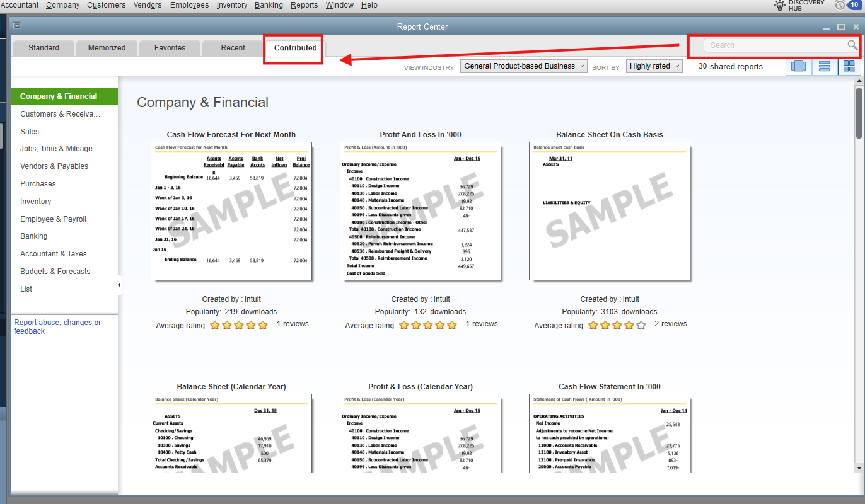Viewport: 865px width, 504px height.
Task: Click Profit And Loss In '000 title
Action: [x=421, y=135]
